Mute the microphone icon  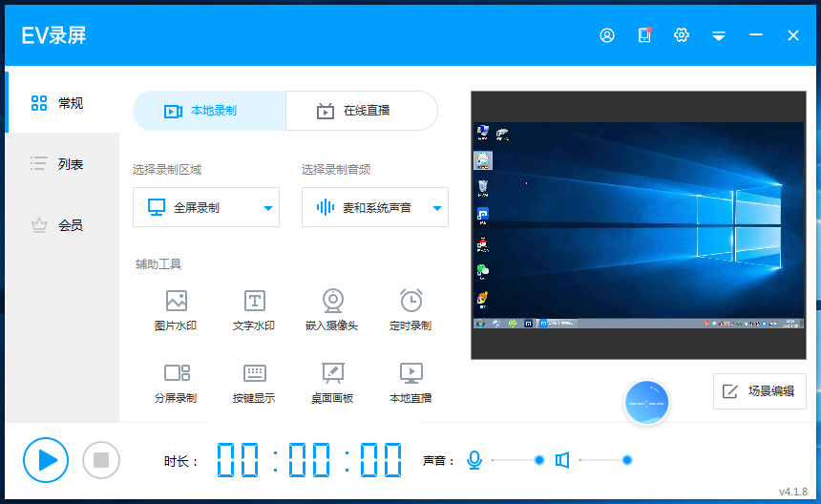474,460
